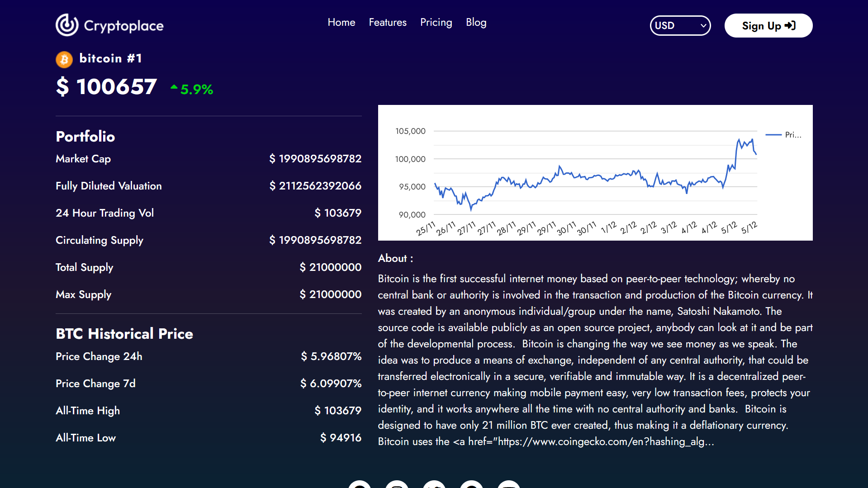Click the Cryptoplace logo icon
The width and height of the screenshot is (868, 488).
pos(67,25)
